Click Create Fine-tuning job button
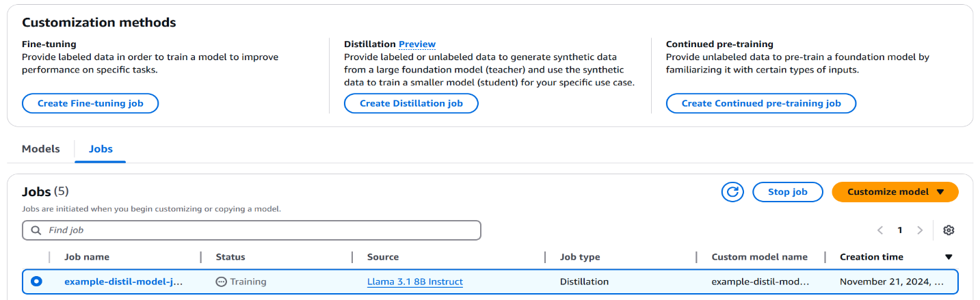This screenshot has width=980, height=300. pyautogui.click(x=90, y=103)
